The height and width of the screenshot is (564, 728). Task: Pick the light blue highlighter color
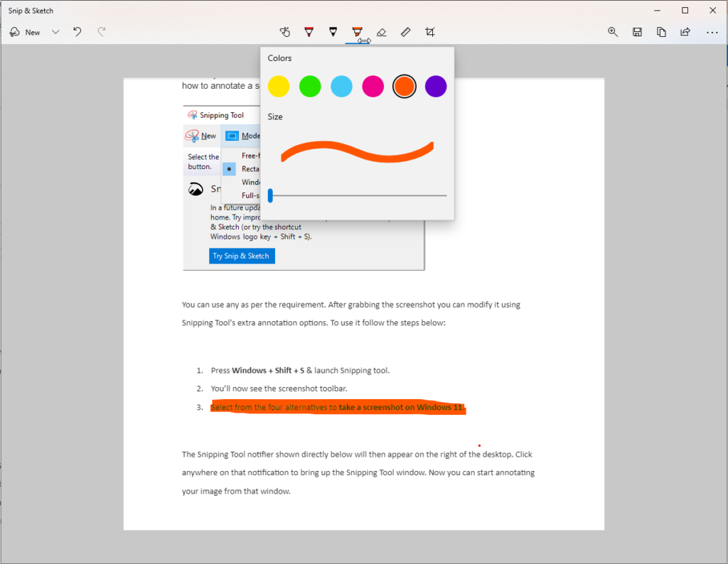pyautogui.click(x=342, y=86)
